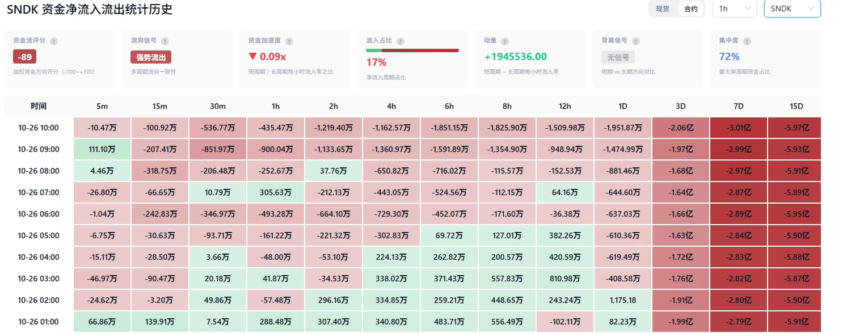Select the 12h column header
The height and width of the screenshot is (333, 868).
coord(565,106)
